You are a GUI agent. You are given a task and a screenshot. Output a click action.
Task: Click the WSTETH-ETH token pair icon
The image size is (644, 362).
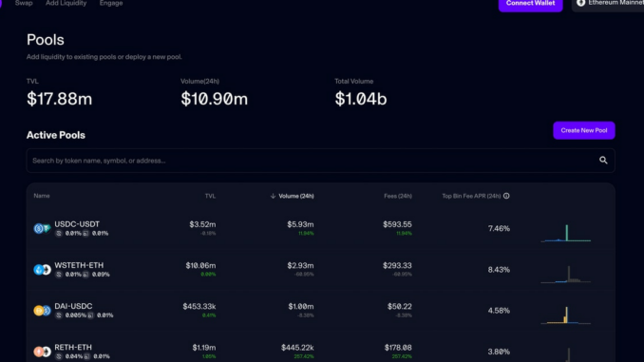click(42, 270)
